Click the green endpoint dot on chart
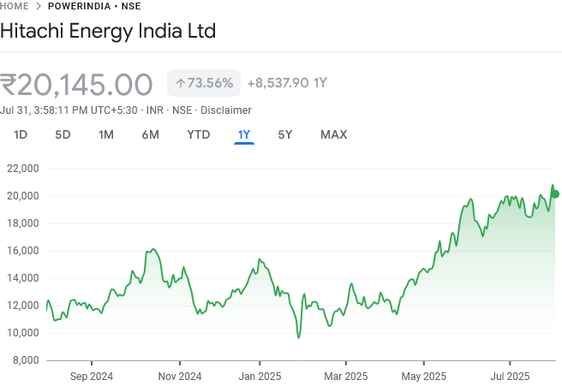 [x=555, y=194]
